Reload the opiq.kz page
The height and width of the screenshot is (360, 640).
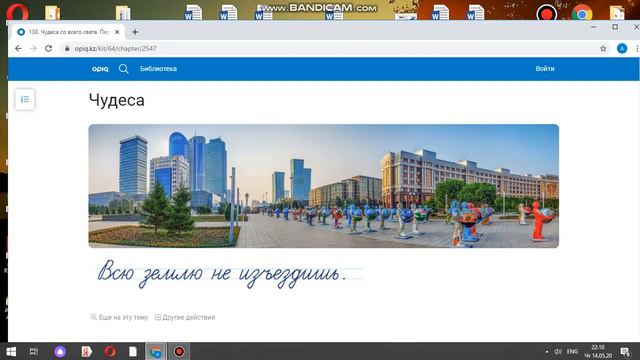48,49
